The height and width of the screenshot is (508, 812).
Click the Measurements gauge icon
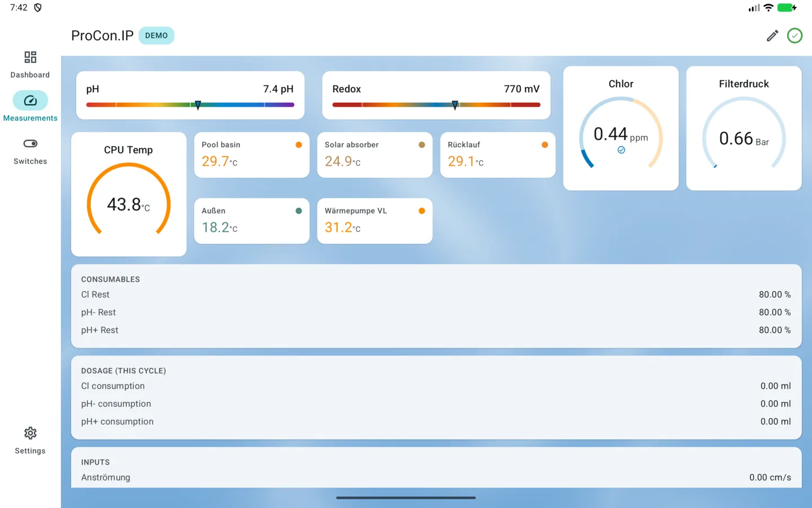[x=30, y=100]
